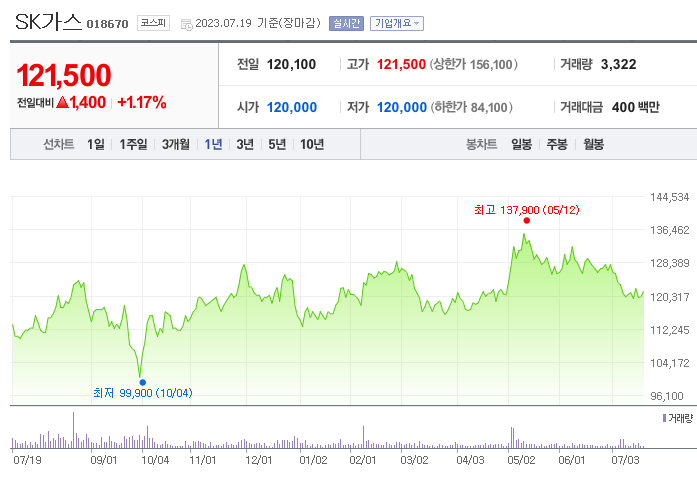Click the 하한가 84,100 text
Image resolution: width=697 pixels, height=478 pixels.
pos(471,107)
